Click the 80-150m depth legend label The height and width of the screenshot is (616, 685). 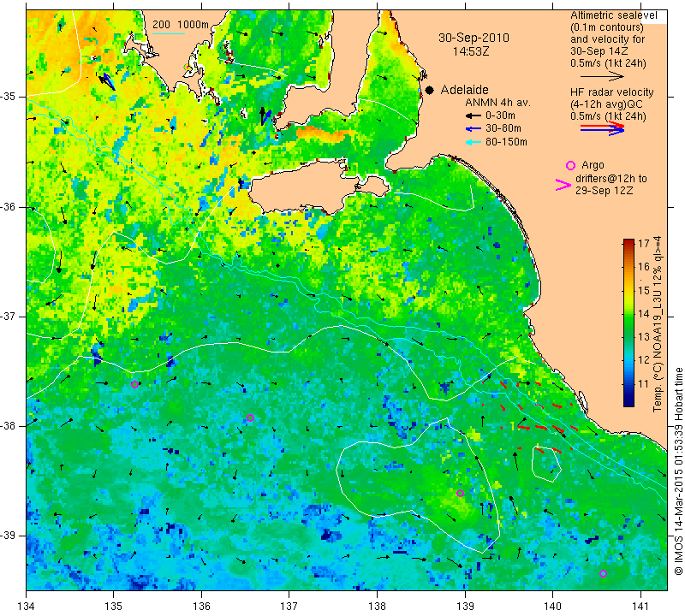506,142
